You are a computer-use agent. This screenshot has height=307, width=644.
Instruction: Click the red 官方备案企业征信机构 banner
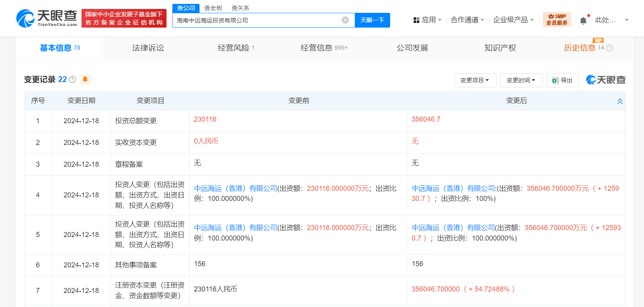coord(124,18)
